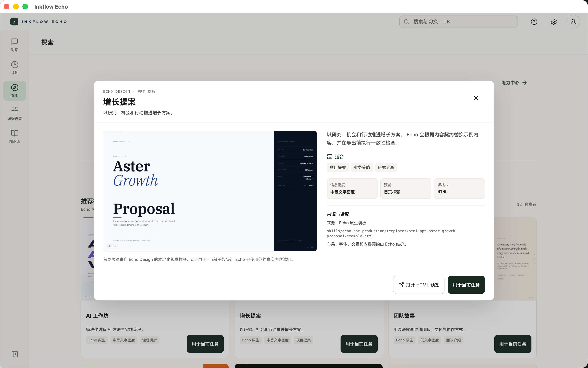Click the 课程讲解 tag on AI 工作坊 card

pos(149,340)
